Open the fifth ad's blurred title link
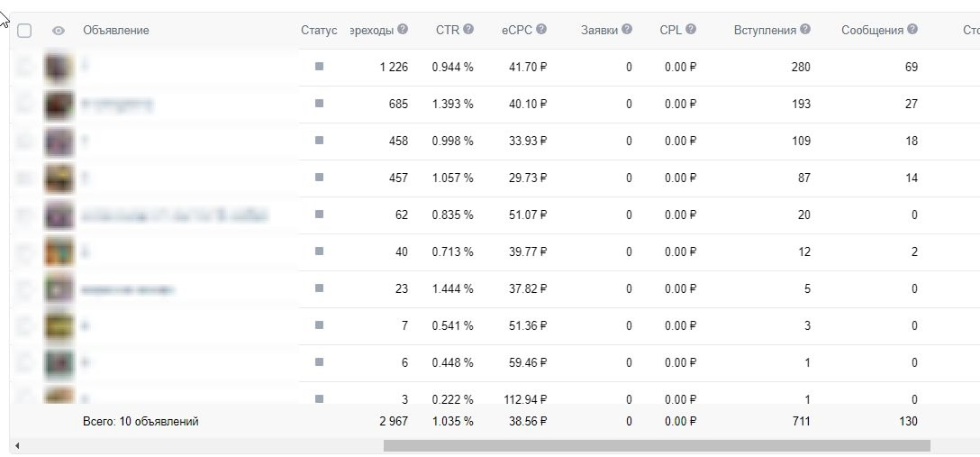The width and height of the screenshot is (980, 457). click(x=175, y=216)
